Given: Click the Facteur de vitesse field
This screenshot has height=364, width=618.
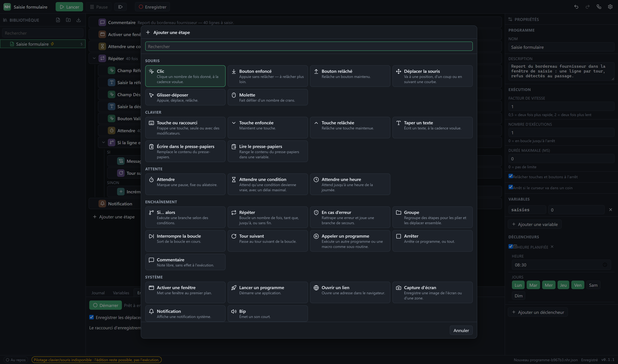Looking at the screenshot, I should 561,106.
